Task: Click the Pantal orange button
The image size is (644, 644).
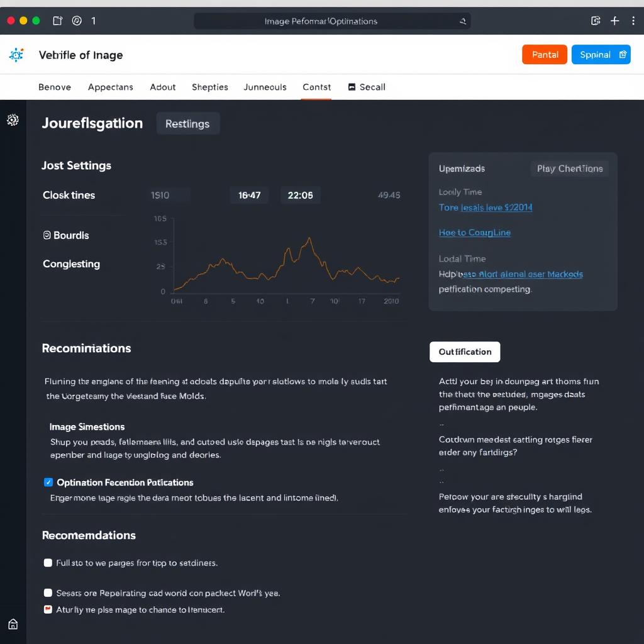Action: (545, 55)
